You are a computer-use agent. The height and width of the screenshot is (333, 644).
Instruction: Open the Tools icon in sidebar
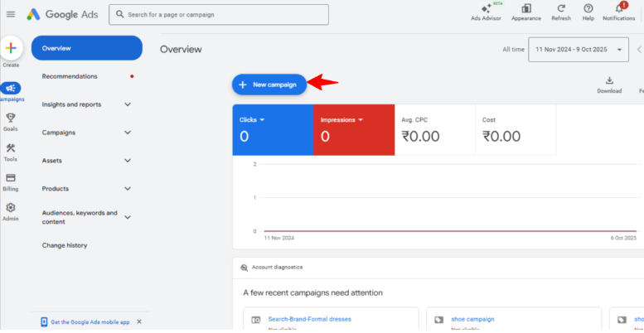[x=11, y=148]
